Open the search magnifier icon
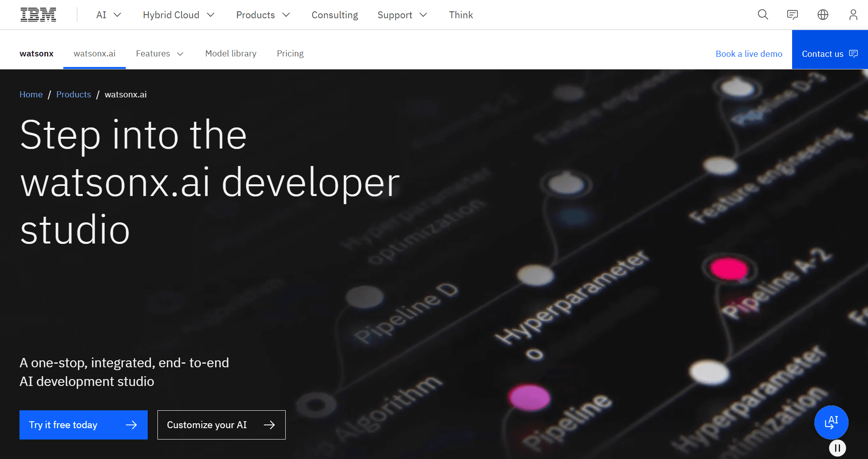The height and width of the screenshot is (459, 868). coord(763,15)
